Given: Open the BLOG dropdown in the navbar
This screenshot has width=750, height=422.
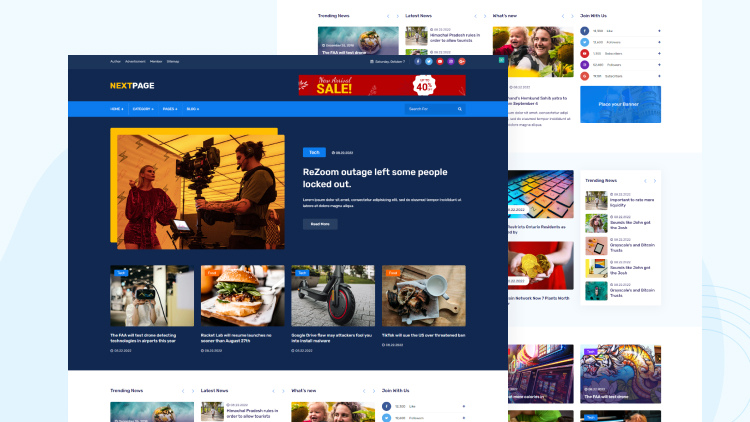Looking at the screenshot, I should 193,108.
